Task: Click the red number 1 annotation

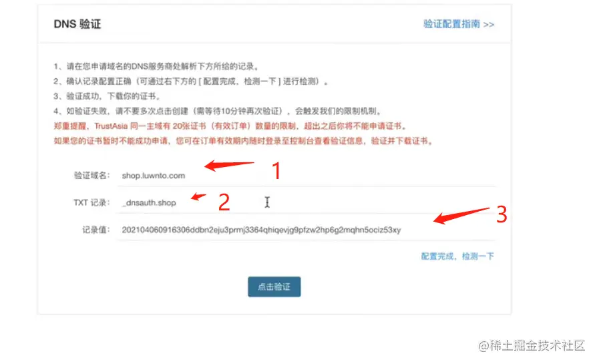Action: tap(277, 170)
